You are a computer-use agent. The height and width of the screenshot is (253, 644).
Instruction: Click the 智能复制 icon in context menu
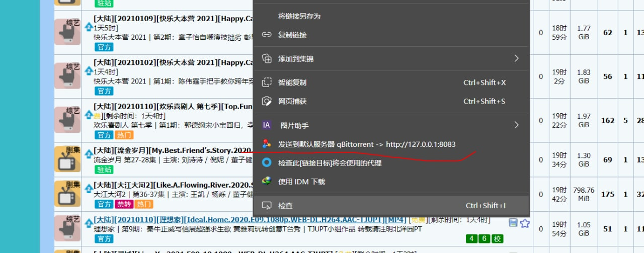pos(267,82)
